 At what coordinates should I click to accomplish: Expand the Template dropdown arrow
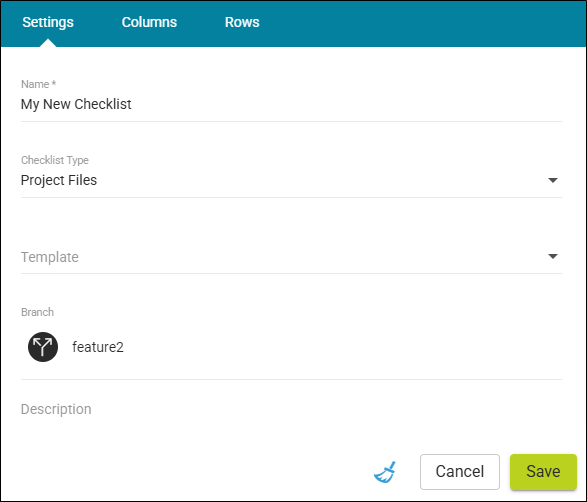(x=553, y=256)
